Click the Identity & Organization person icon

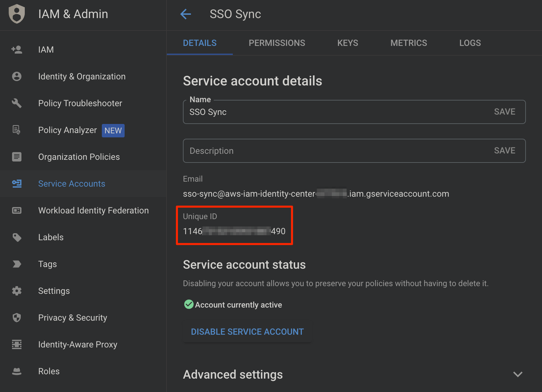click(17, 76)
